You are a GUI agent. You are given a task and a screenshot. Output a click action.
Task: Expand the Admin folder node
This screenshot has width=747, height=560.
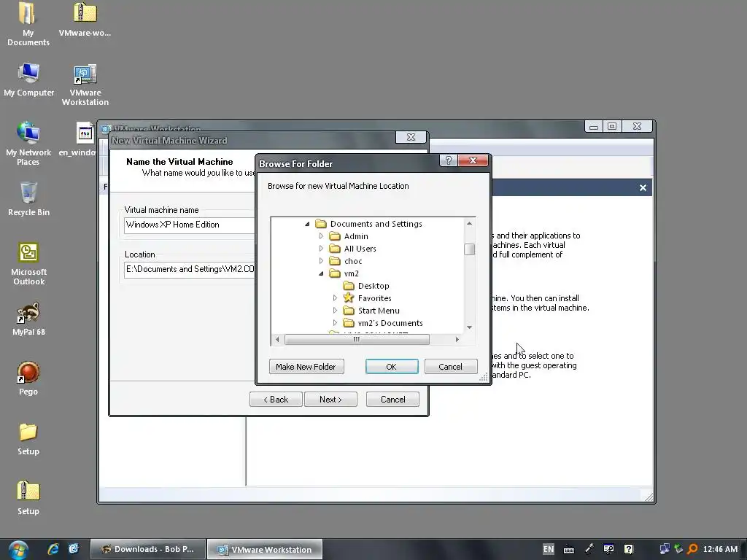[x=321, y=236]
